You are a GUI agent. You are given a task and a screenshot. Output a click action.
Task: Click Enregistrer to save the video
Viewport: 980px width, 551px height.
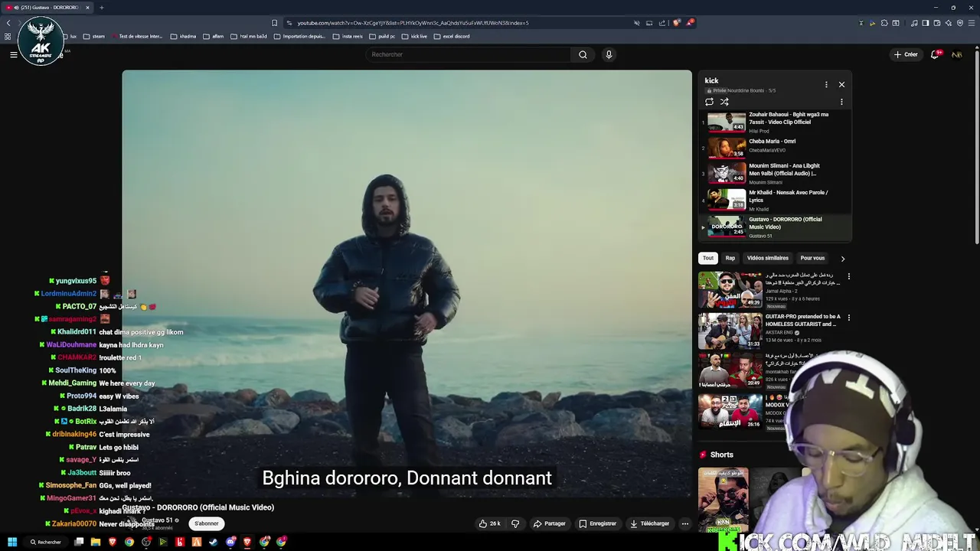tap(598, 523)
